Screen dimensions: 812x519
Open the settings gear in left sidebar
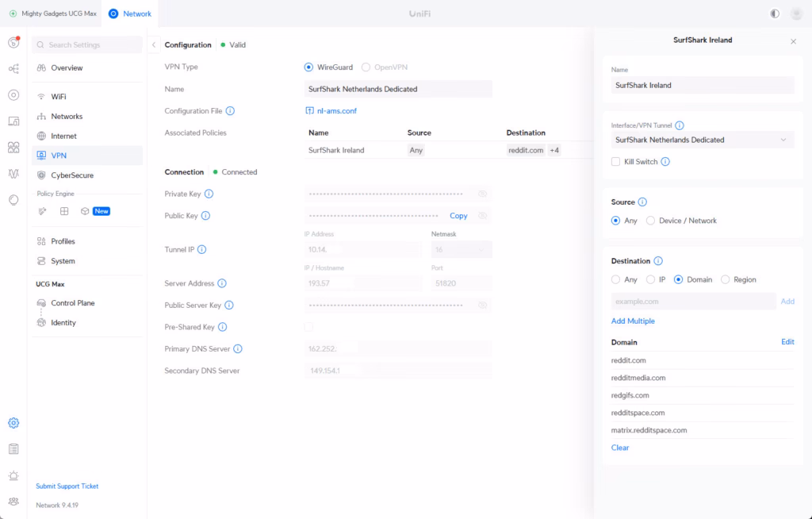(x=13, y=423)
